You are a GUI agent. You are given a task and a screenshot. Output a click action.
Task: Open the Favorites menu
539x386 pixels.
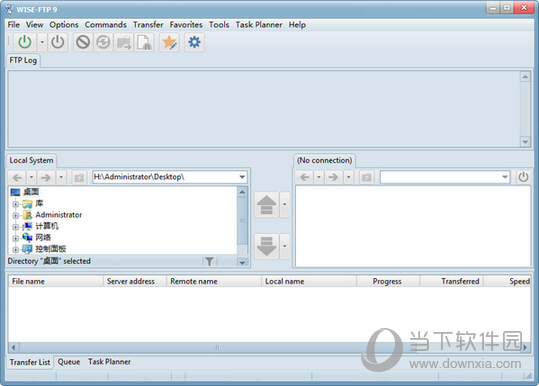pyautogui.click(x=186, y=25)
